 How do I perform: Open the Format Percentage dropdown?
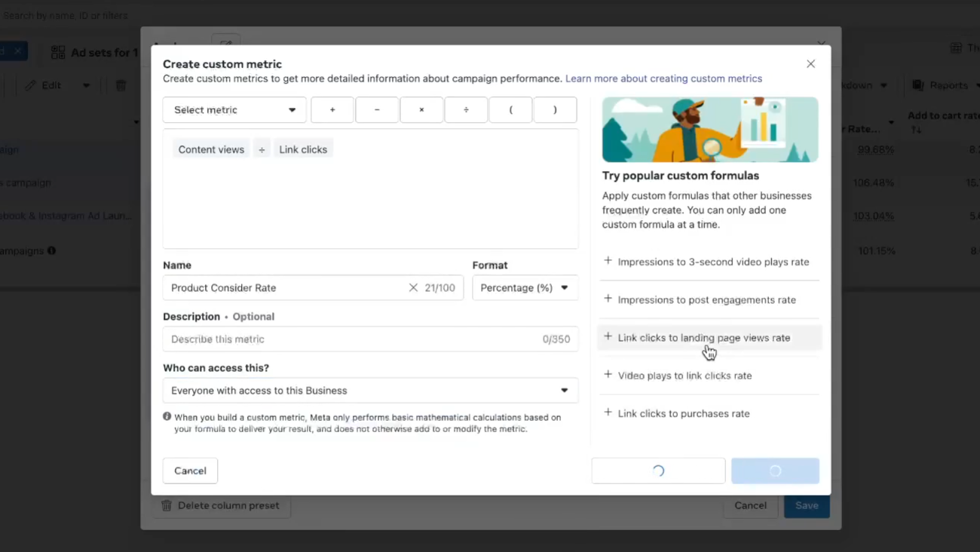(525, 287)
